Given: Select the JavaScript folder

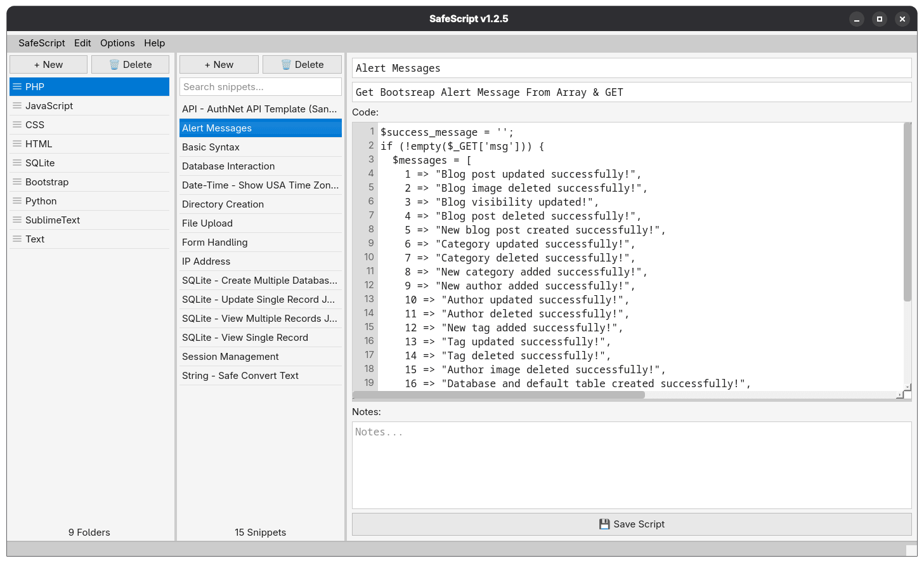Looking at the screenshot, I should [x=89, y=105].
